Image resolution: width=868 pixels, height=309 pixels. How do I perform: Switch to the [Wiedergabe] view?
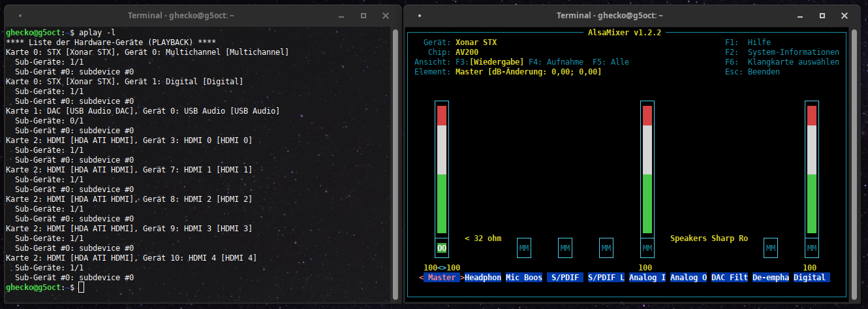pos(497,62)
